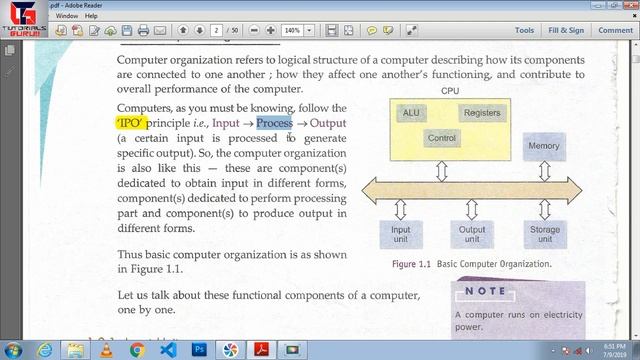Click the CPU label above diagram
640x360 pixels.
pos(450,91)
